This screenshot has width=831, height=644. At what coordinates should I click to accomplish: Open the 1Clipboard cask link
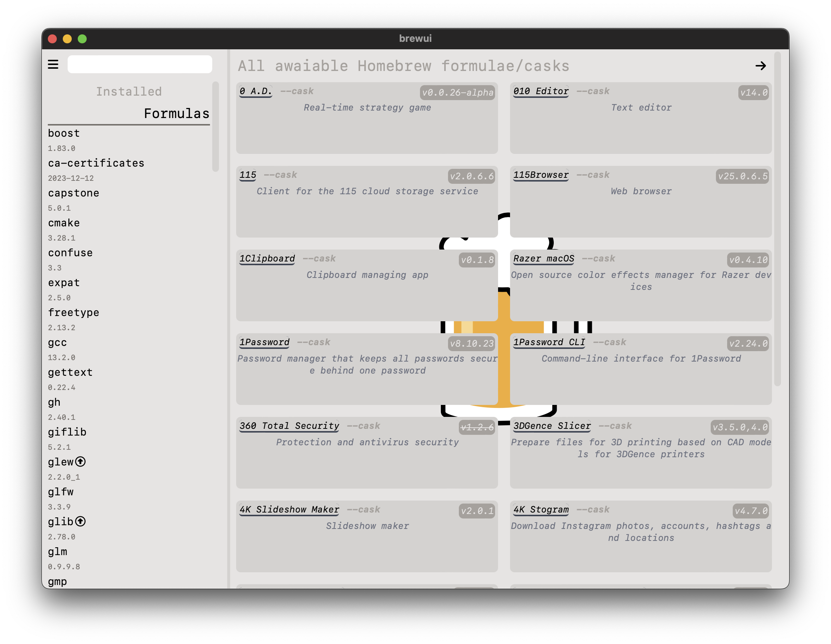267,258
